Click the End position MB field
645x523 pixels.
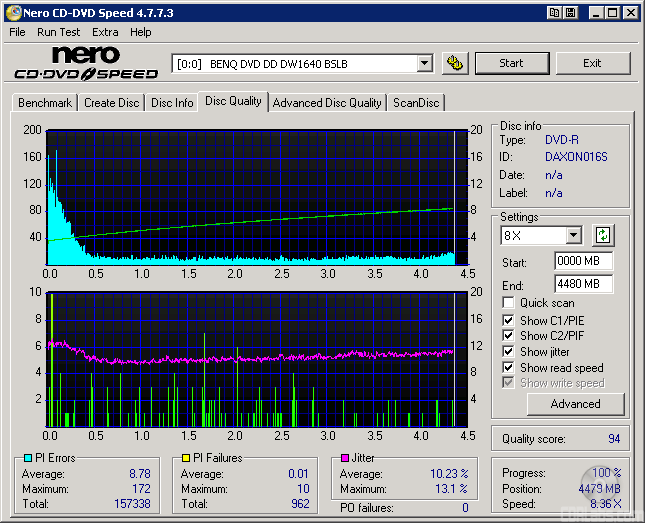point(583,284)
